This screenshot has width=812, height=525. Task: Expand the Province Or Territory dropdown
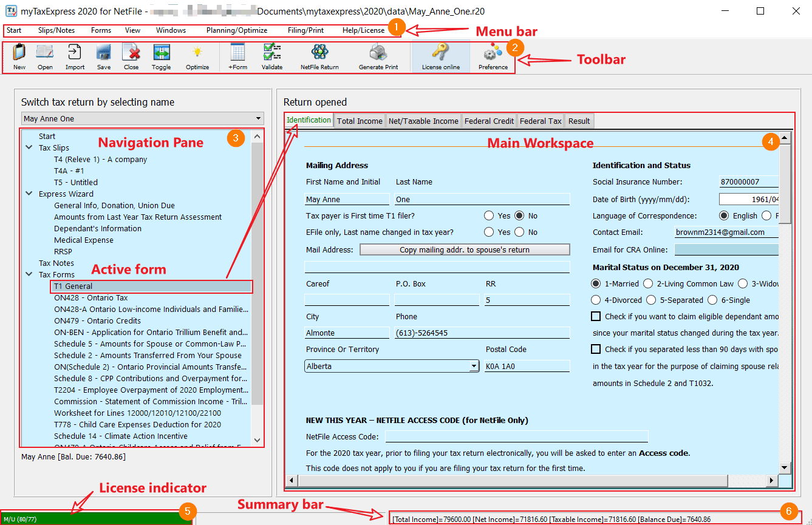[474, 366]
